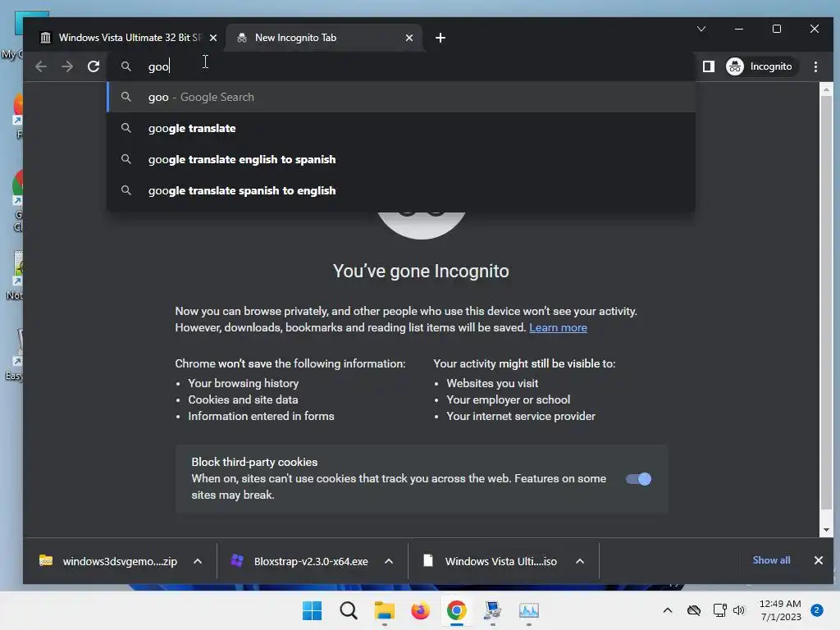Open windows3dsvgemo zip download item
The width and height of the screenshot is (840, 630).
[x=108, y=561]
